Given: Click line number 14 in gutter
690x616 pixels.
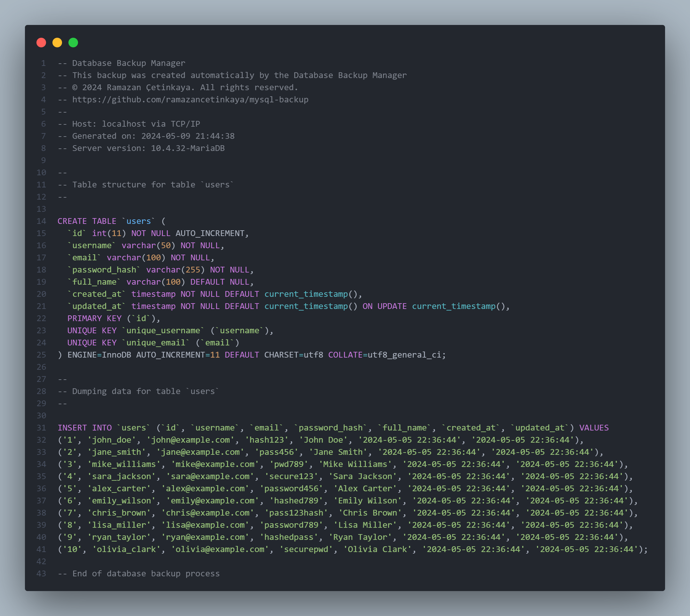Looking at the screenshot, I should point(41,221).
